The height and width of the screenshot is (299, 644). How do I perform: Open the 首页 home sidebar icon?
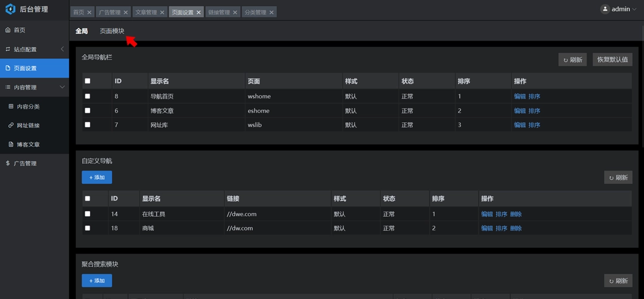(8, 30)
